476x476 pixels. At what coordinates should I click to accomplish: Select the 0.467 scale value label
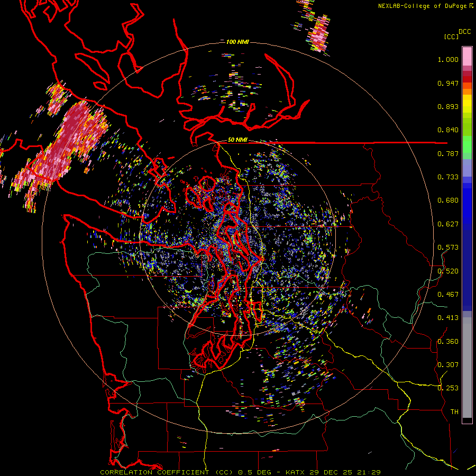pyautogui.click(x=448, y=295)
